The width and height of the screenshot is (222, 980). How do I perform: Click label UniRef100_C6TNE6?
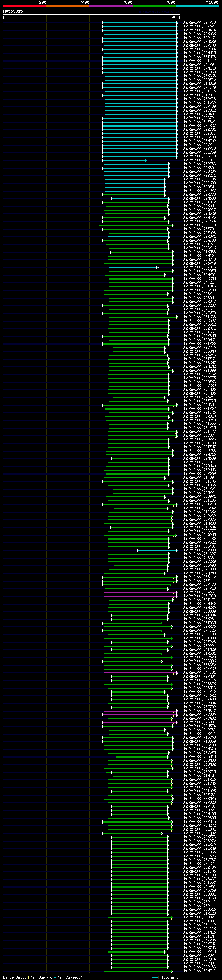pyautogui.click(x=199, y=932)
